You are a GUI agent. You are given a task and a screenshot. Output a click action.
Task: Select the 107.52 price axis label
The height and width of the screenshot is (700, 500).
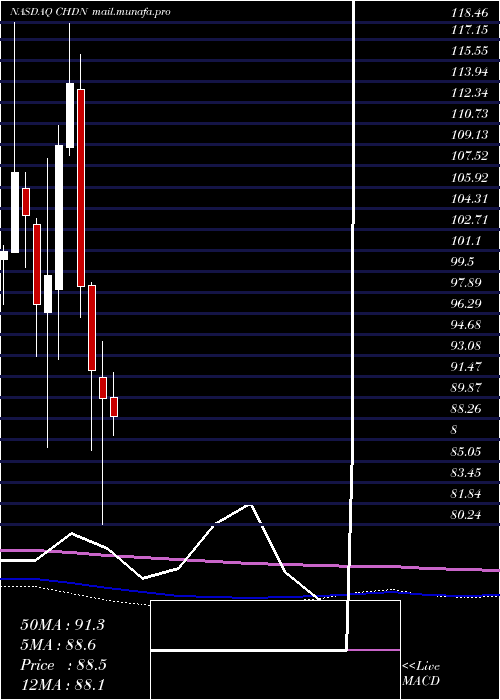(469, 156)
